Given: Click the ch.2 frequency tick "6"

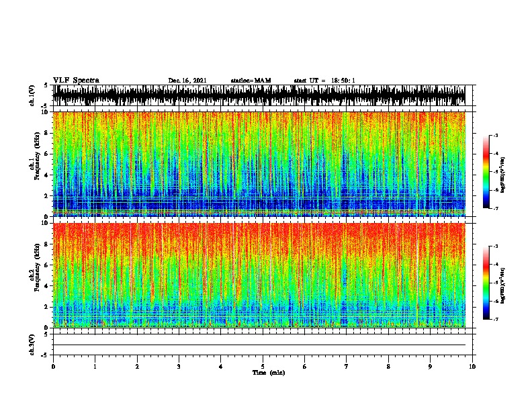Looking at the screenshot, I should coord(47,265).
